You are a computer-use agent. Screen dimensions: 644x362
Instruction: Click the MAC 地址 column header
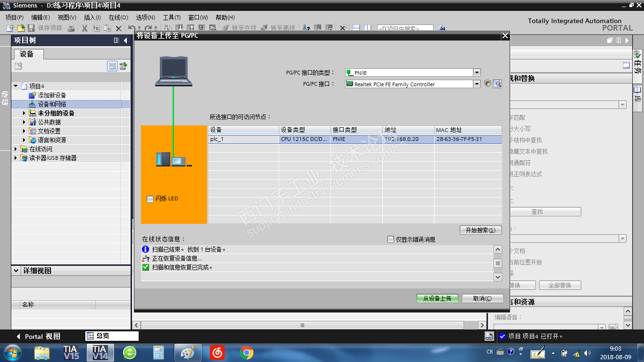coord(468,130)
